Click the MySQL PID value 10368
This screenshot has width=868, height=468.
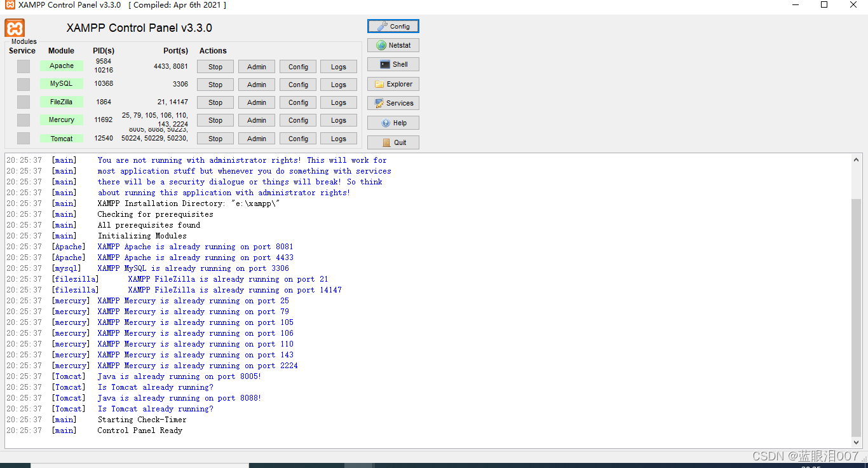(104, 84)
